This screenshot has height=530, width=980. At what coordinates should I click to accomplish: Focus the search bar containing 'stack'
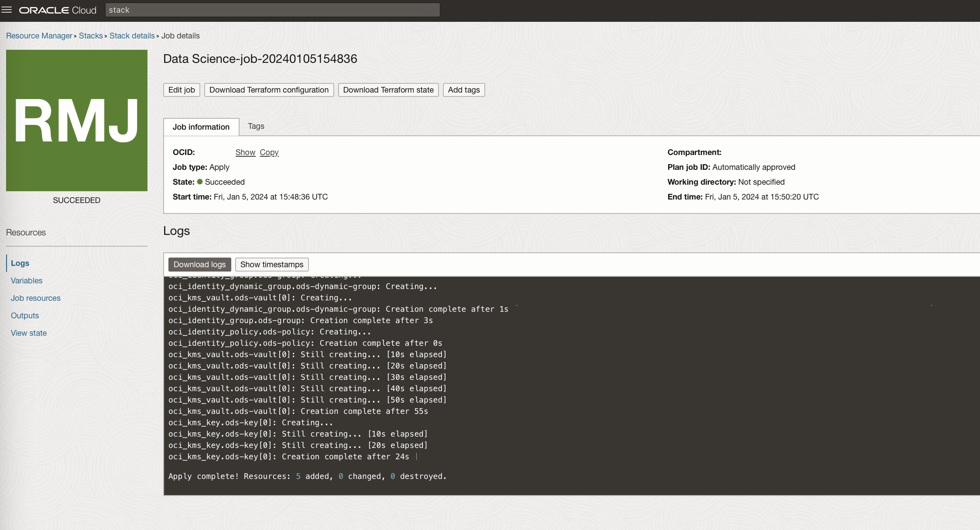coord(272,10)
